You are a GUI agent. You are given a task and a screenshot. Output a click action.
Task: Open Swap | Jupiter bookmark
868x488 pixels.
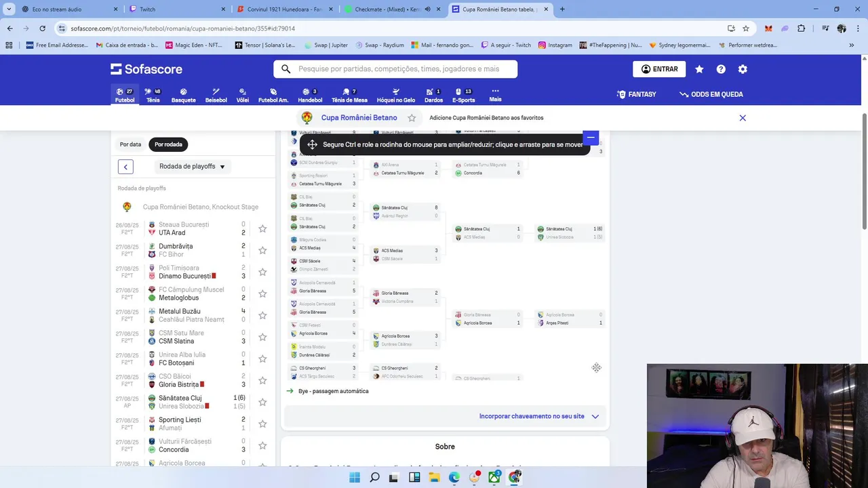pyautogui.click(x=325, y=45)
